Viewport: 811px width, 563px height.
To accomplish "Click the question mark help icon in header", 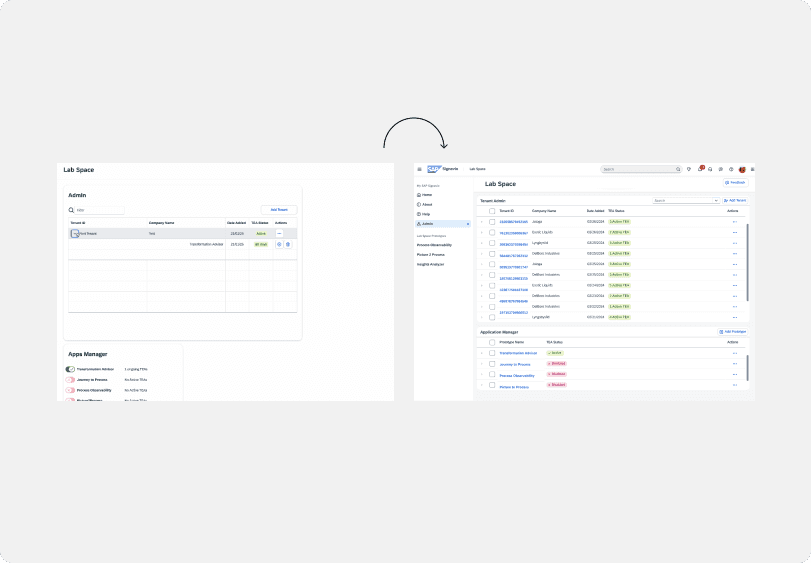I will (731, 169).
